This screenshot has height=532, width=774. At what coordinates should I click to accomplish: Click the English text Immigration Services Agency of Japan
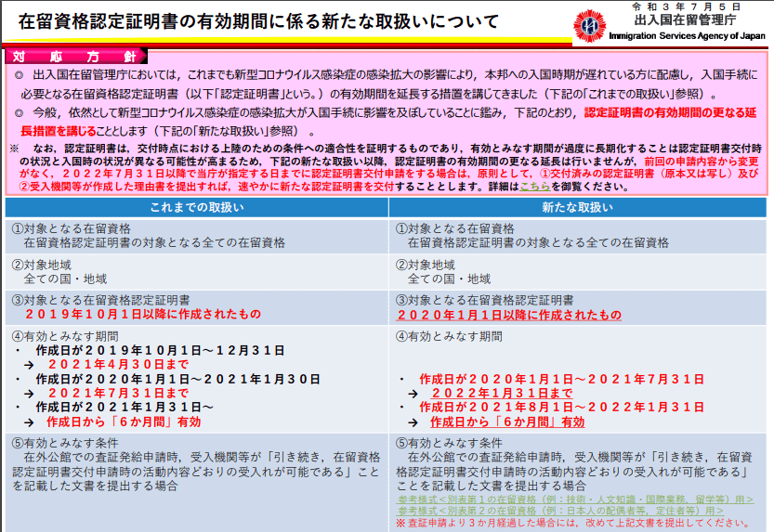pos(688,36)
